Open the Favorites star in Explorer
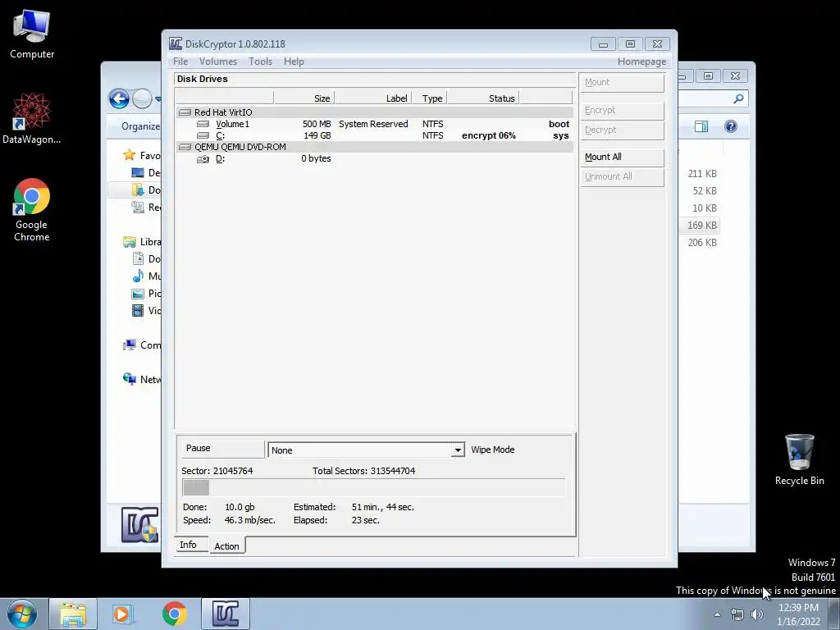 [129, 155]
